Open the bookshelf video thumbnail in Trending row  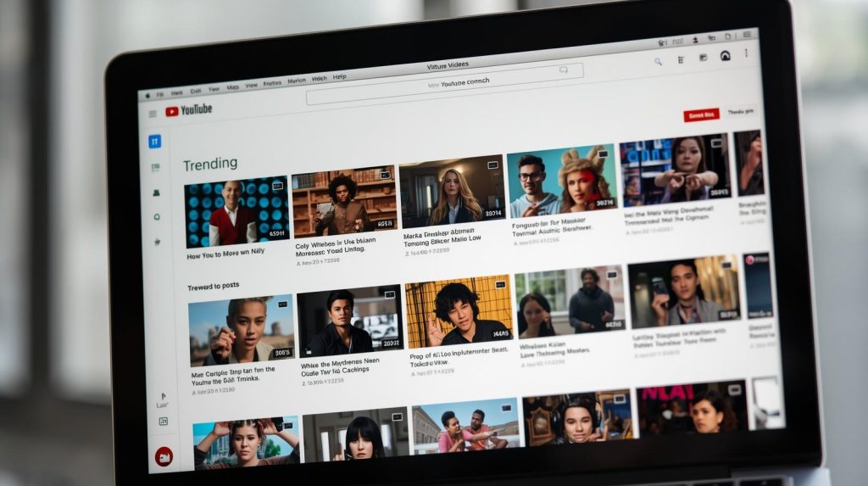click(344, 201)
